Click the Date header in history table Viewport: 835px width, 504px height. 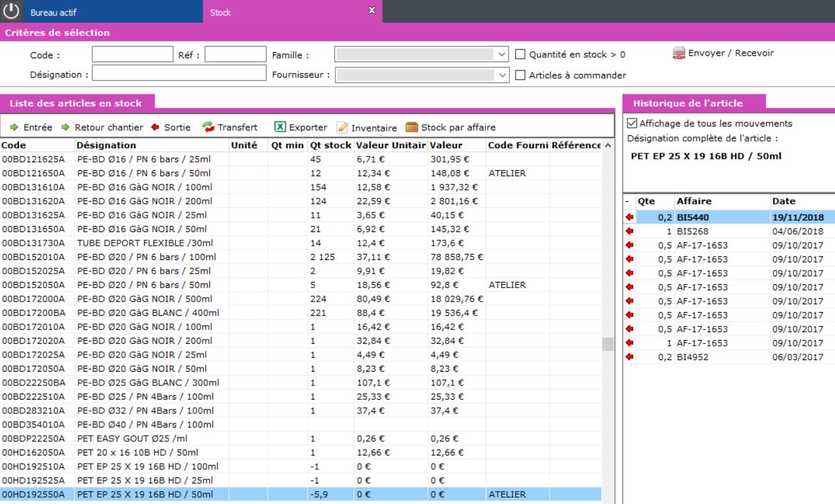tap(801, 201)
